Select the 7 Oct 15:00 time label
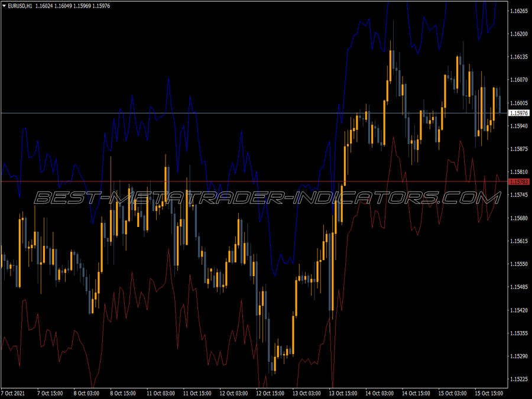This screenshot has width=532, height=399. 50,393
